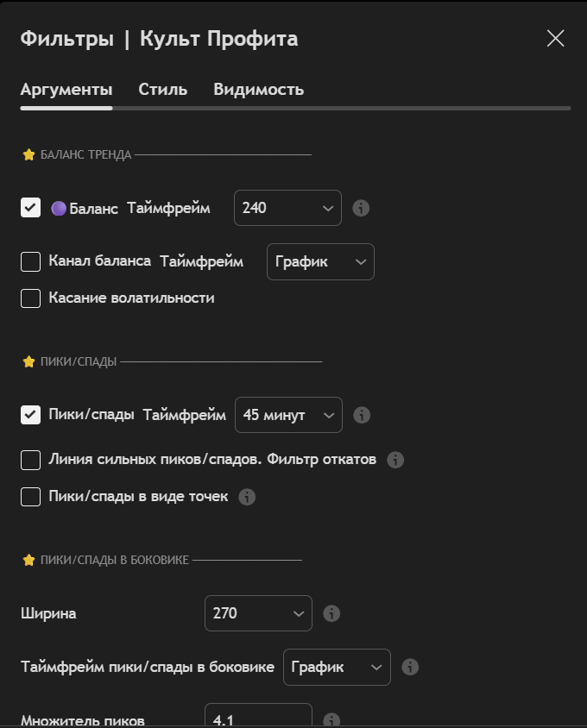This screenshot has height=728, width=587.
Task: Switch to the Стиль tab
Action: coord(162,89)
